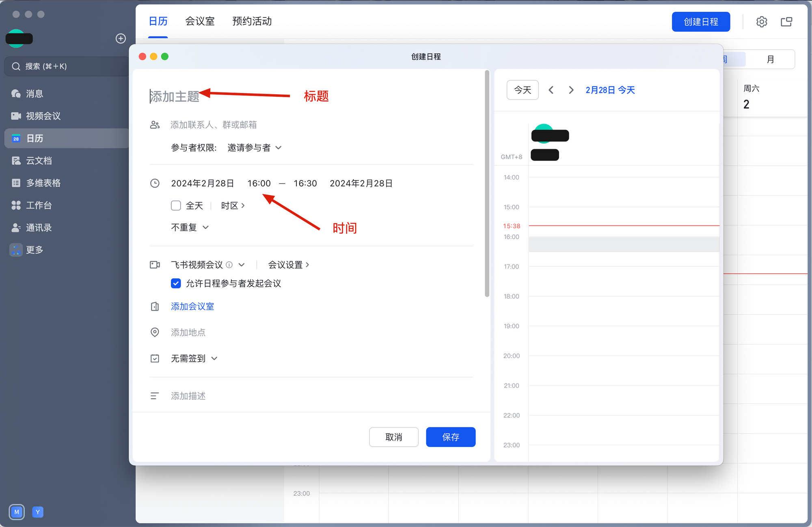Open 云文档 in the sidebar
The width and height of the screenshot is (812, 527).
pyautogui.click(x=39, y=161)
